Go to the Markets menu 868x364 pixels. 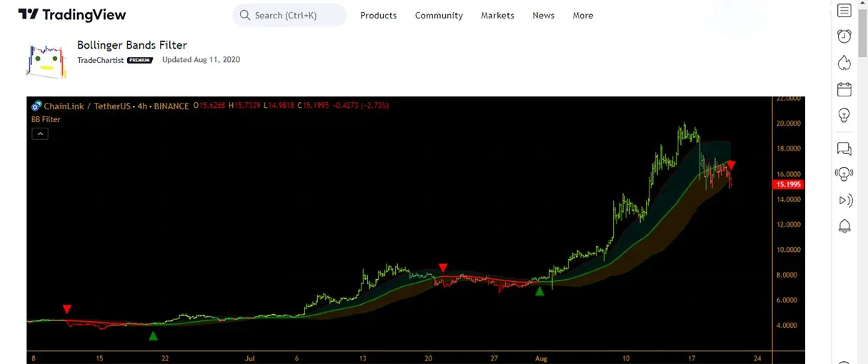[497, 15]
